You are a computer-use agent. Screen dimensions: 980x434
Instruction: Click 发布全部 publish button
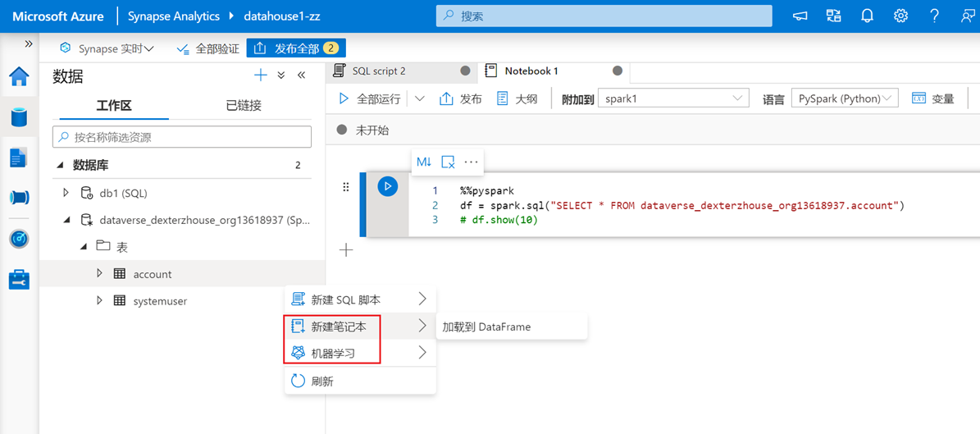[x=296, y=48]
